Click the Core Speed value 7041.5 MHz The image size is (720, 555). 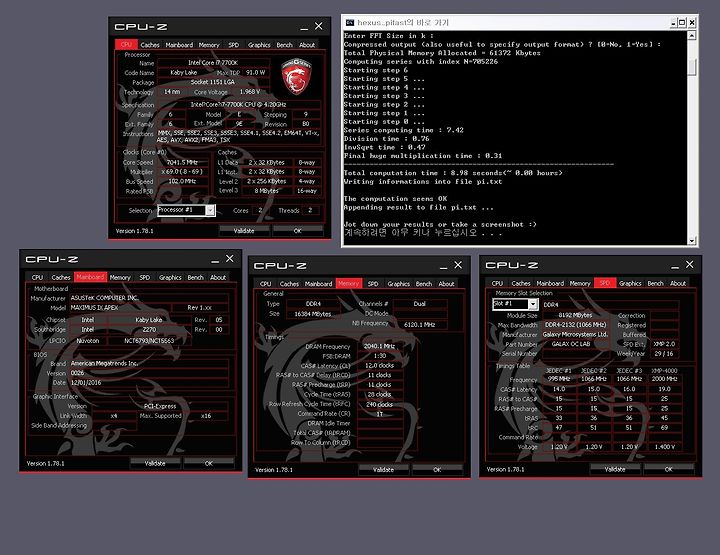point(182,162)
